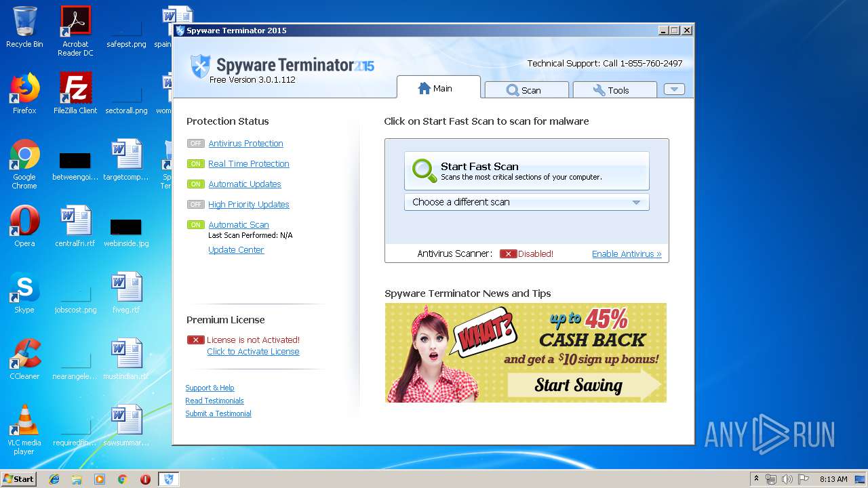This screenshot has height=488, width=868.
Task: Open Internet Explorer from the taskbar
Action: click(54, 479)
